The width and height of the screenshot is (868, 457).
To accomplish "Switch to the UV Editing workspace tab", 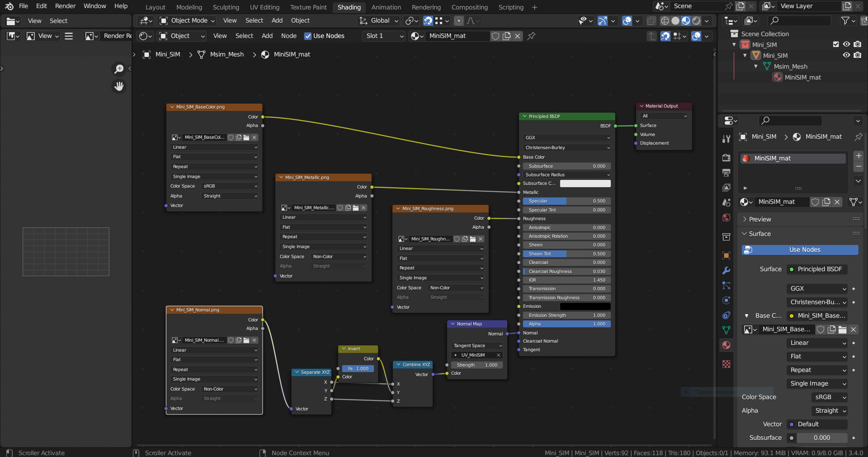I will [264, 7].
